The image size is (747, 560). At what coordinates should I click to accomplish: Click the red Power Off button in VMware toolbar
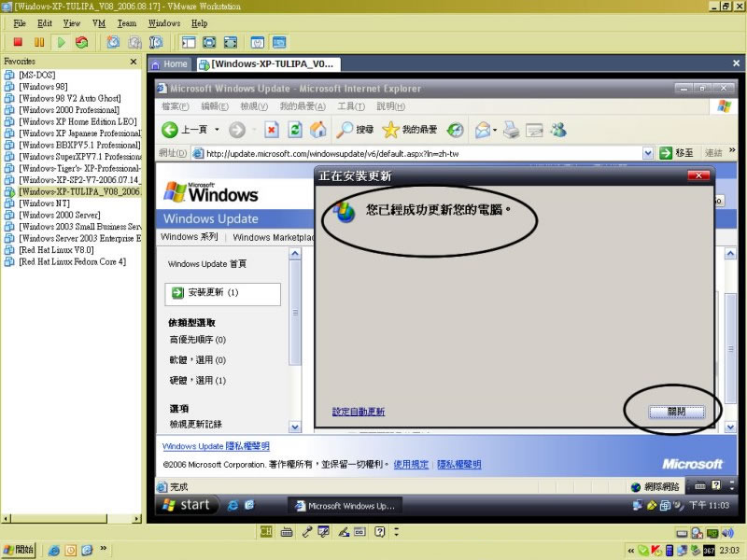(x=18, y=42)
